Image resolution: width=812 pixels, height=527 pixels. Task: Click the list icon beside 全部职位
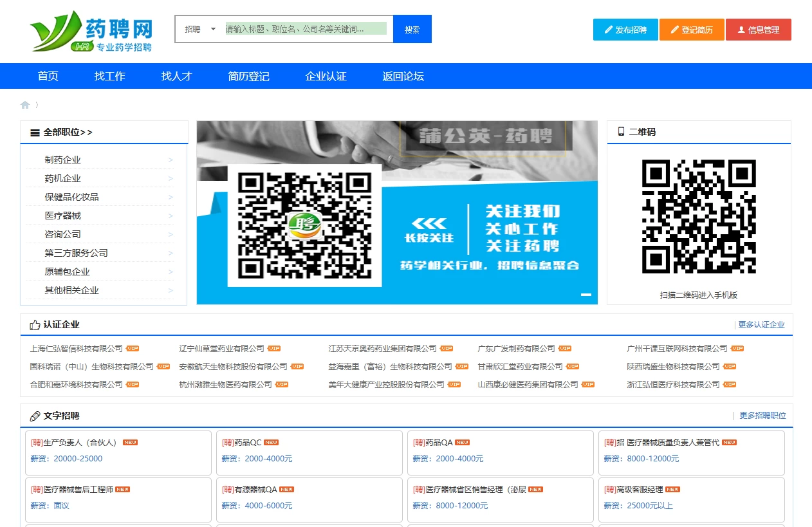[x=35, y=133]
